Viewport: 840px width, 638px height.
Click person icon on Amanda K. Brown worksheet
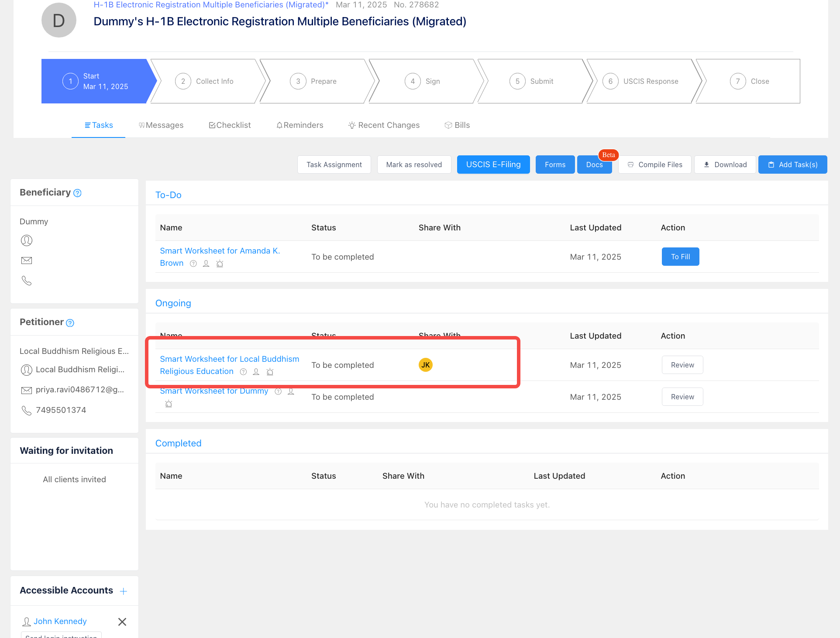point(206,264)
